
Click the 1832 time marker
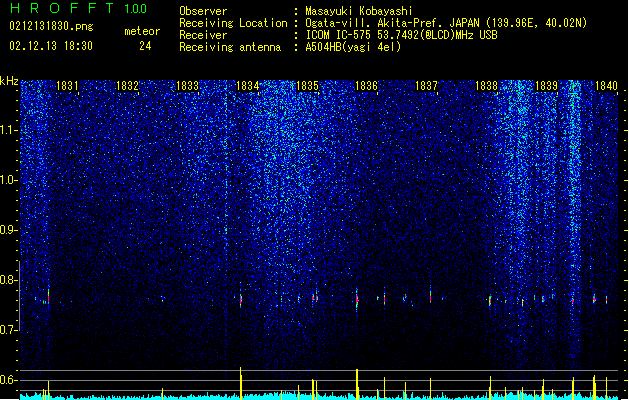pos(127,86)
